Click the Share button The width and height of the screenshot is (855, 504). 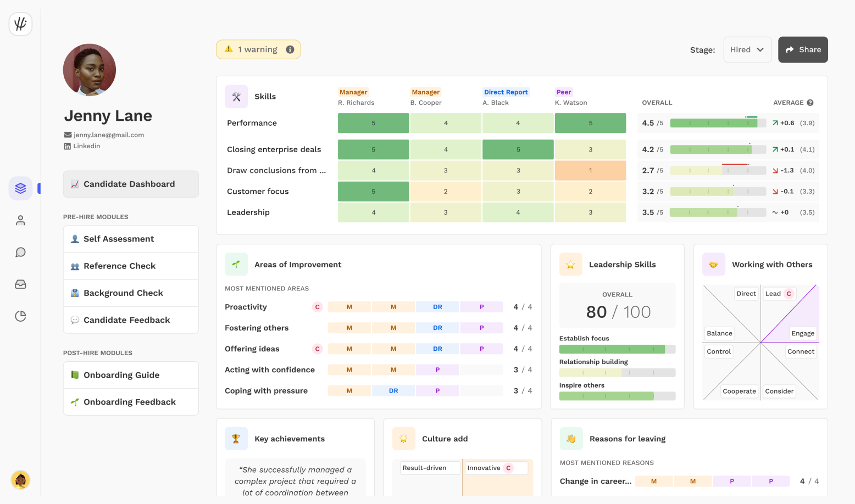pos(803,49)
